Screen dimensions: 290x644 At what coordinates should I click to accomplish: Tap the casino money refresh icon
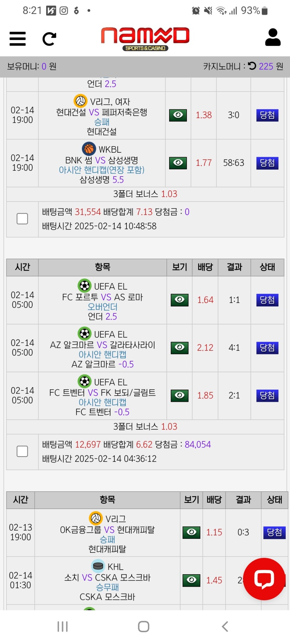pyautogui.click(x=252, y=66)
